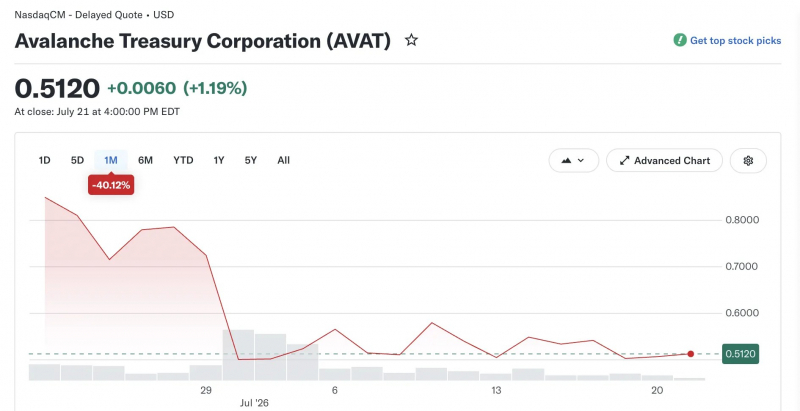Add AVAT to watchlist with star icon
The image size is (800, 411).
click(x=411, y=40)
